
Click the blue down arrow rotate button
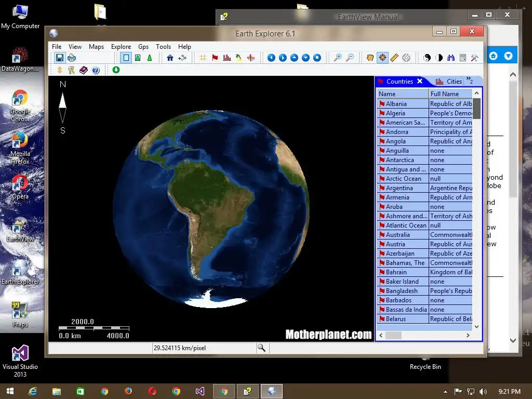pos(305,58)
